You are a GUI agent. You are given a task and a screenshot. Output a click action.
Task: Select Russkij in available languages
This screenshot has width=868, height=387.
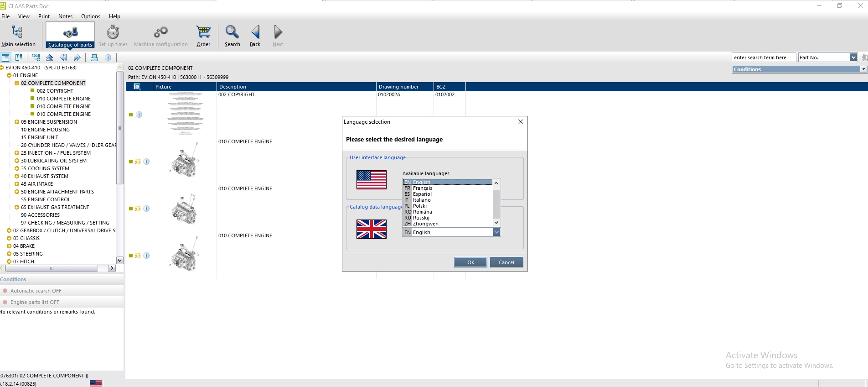[448, 218]
